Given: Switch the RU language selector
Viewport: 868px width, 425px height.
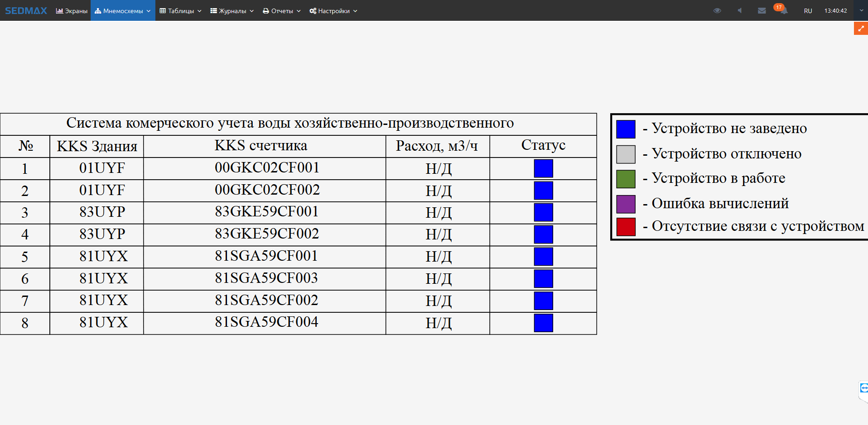Looking at the screenshot, I should tap(808, 11).
